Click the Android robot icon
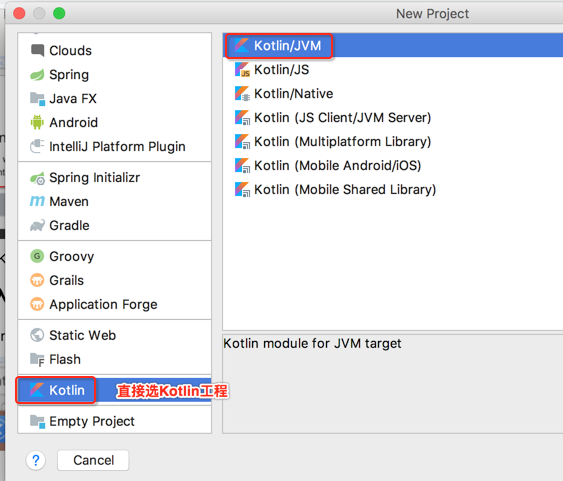The height and width of the screenshot is (481, 563). 37,122
